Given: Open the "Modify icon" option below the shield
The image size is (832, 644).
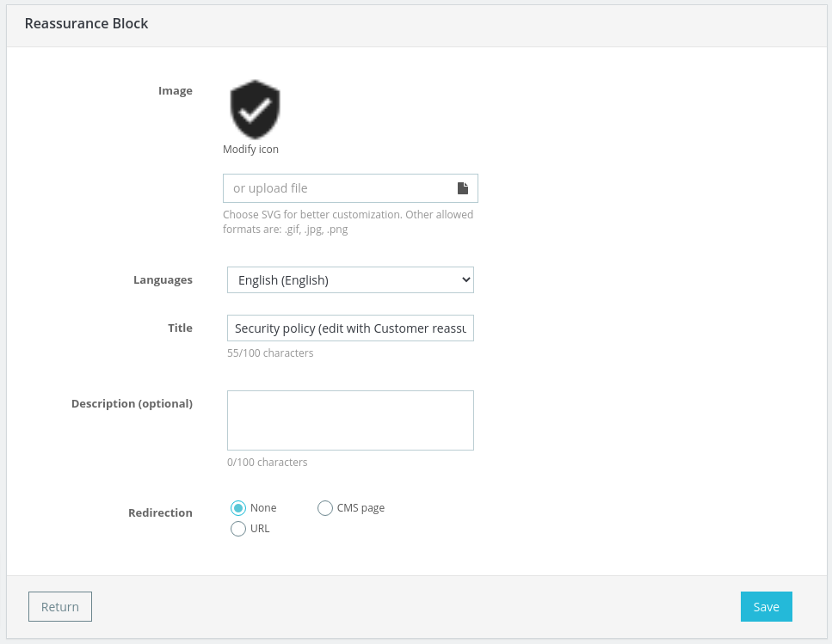Looking at the screenshot, I should (250, 149).
